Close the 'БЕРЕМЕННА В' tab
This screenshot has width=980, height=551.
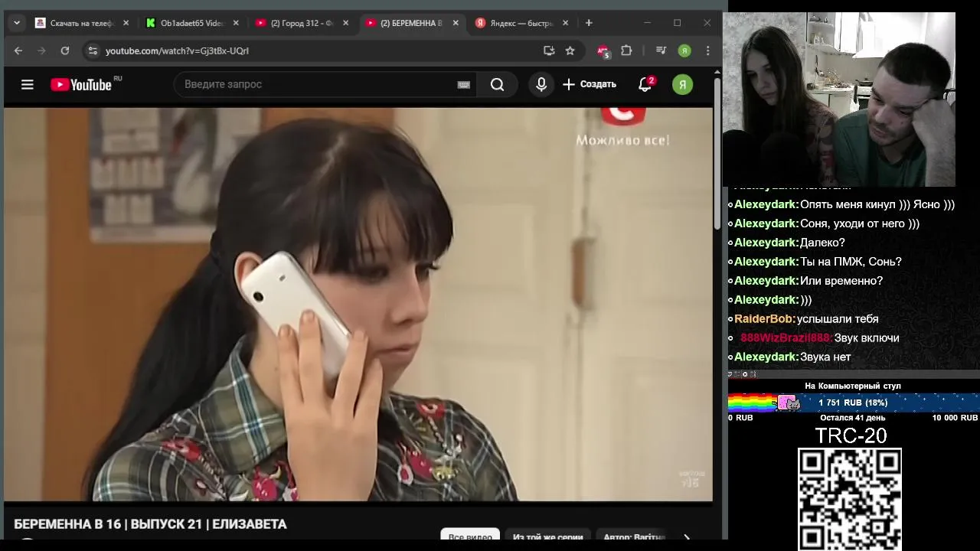[456, 23]
